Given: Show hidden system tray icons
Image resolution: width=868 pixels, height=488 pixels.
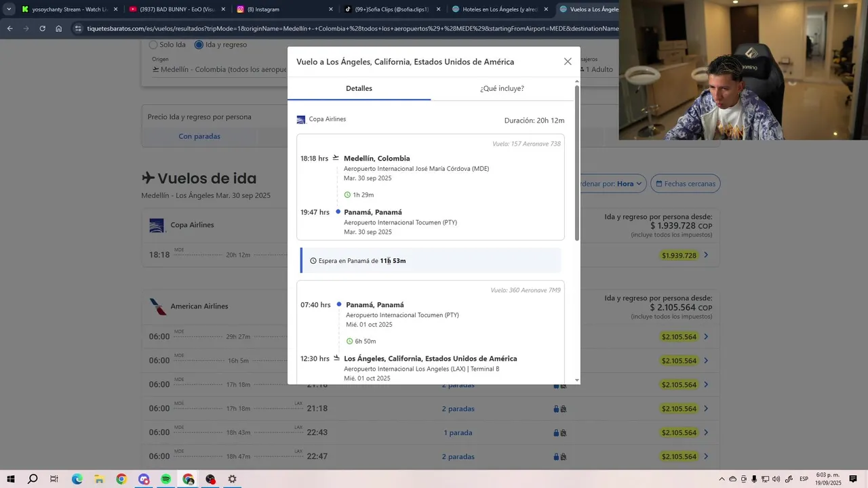Looking at the screenshot, I should 722,479.
